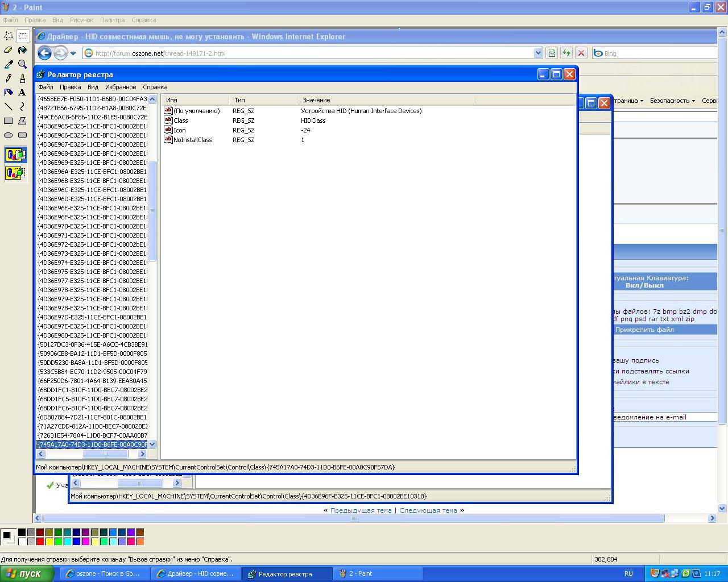Open the recent pages dropdown next to Forward
This screenshot has height=582, width=728.
pyautogui.click(x=73, y=53)
